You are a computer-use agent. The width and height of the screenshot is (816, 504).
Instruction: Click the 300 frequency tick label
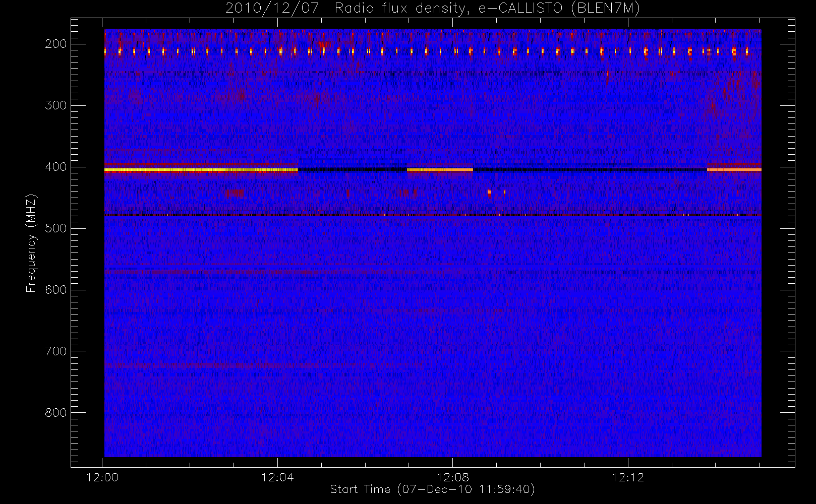coord(55,105)
